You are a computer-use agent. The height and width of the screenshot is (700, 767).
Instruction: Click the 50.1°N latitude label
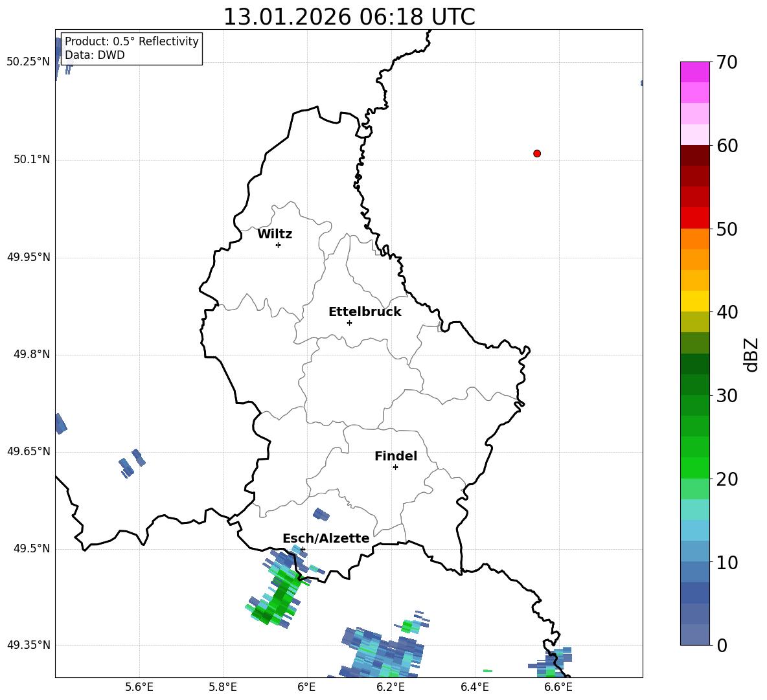click(31, 159)
